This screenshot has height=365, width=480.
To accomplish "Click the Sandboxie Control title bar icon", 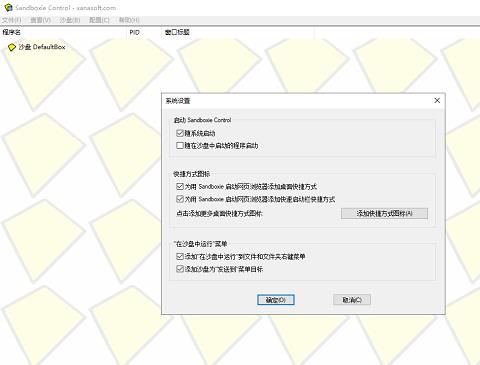I will point(8,7).
